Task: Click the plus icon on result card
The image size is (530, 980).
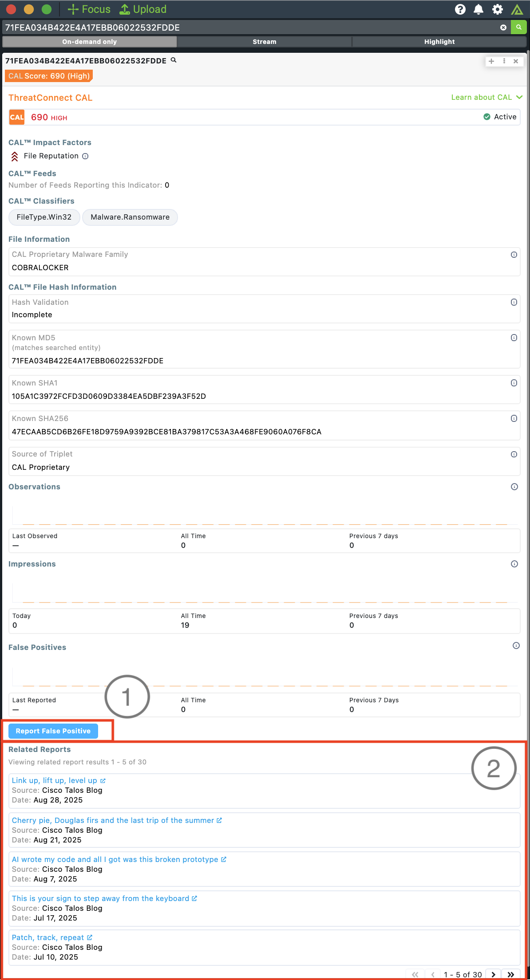Action: (x=491, y=61)
